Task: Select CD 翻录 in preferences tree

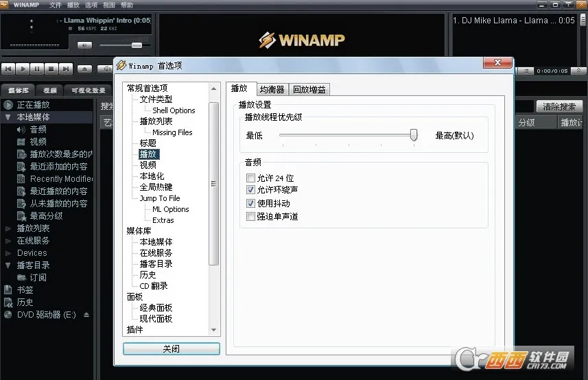Action: pyautogui.click(x=154, y=286)
